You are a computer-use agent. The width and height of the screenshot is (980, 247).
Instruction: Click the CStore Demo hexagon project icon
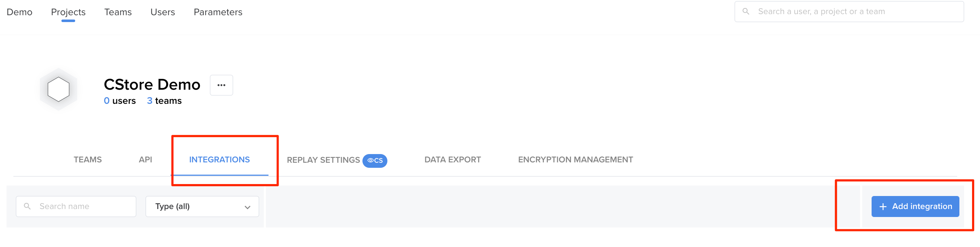pyautogui.click(x=58, y=89)
